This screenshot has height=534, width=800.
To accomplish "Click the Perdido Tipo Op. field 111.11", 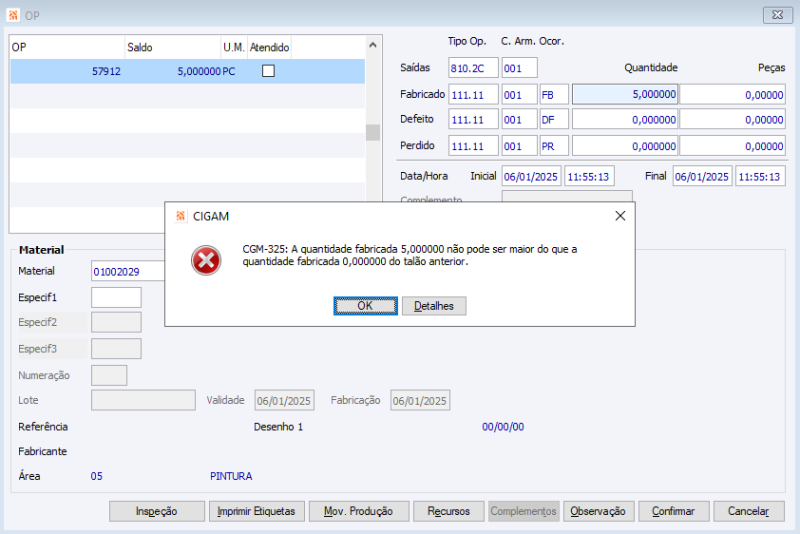I will (x=473, y=146).
